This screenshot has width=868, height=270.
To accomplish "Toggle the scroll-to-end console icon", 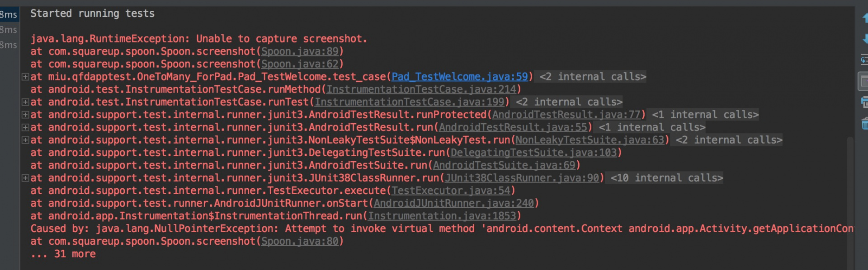I will coord(863,81).
